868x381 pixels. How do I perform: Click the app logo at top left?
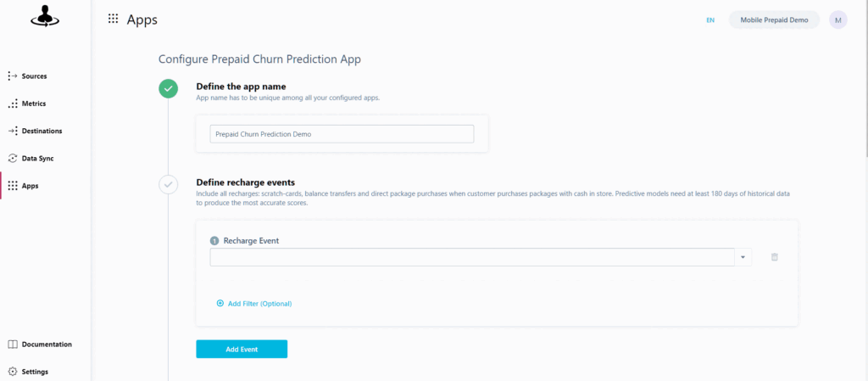click(x=46, y=17)
